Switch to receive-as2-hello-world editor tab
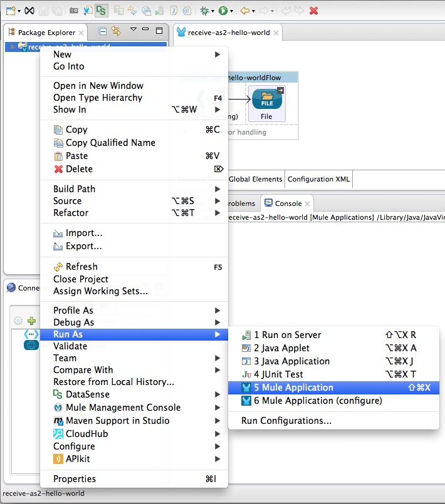 (228, 33)
